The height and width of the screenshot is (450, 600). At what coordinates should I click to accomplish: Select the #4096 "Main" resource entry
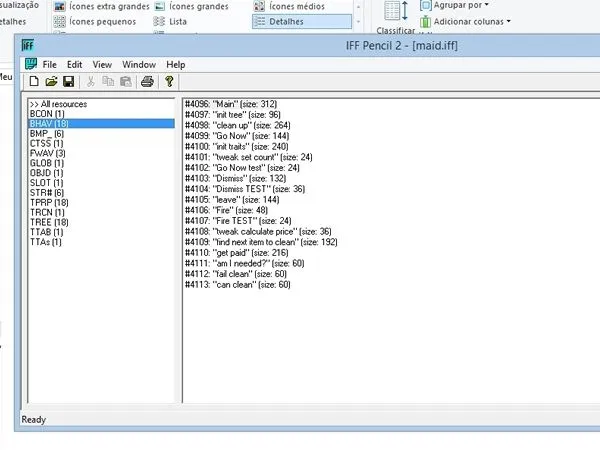(231, 104)
